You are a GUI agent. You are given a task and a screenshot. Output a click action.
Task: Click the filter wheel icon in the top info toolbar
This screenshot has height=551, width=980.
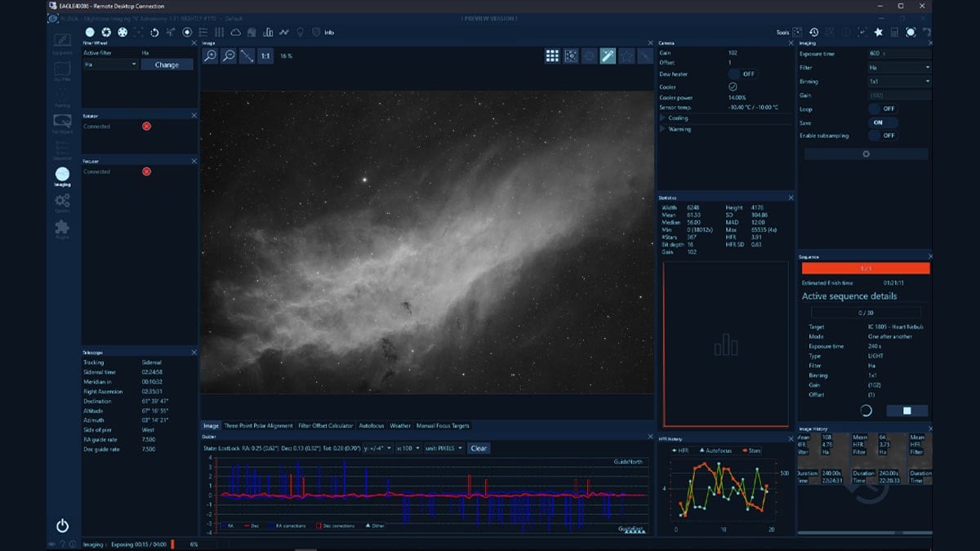[122, 33]
